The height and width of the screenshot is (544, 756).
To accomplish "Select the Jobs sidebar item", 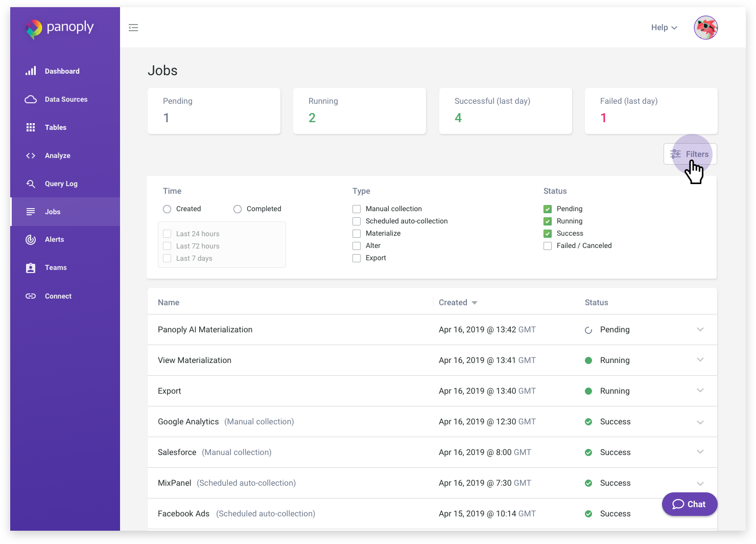I will click(65, 212).
